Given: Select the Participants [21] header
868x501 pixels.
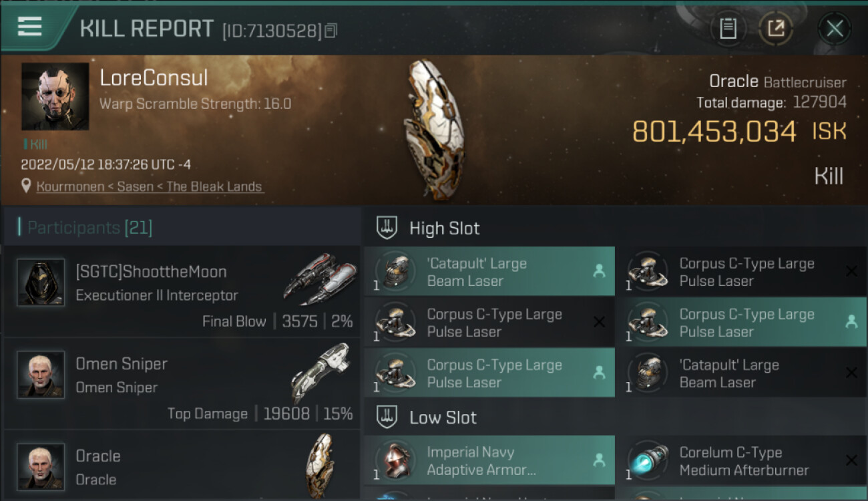Looking at the screenshot, I should point(89,228).
